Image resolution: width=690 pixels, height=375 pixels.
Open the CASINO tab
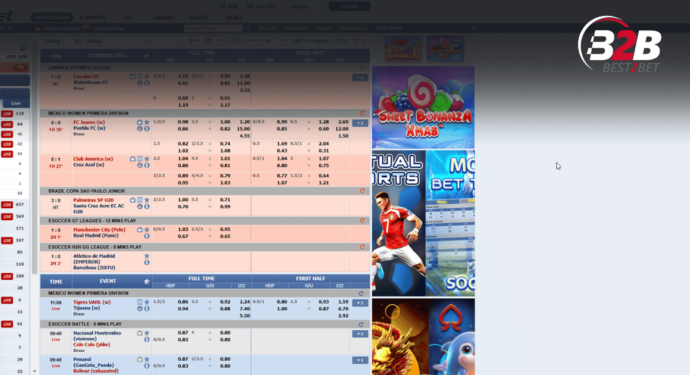tap(163, 18)
